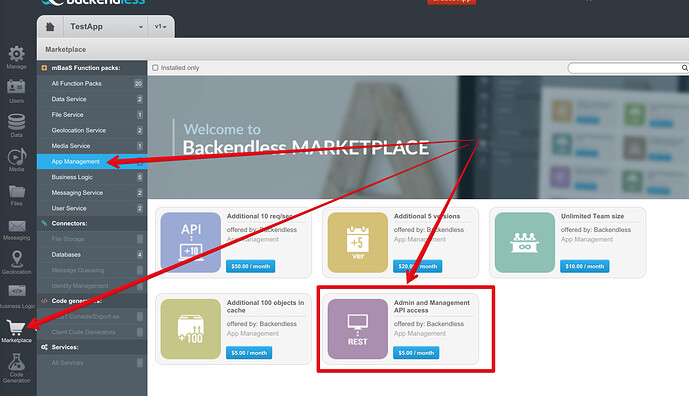Open the Files folder icon

point(17,192)
